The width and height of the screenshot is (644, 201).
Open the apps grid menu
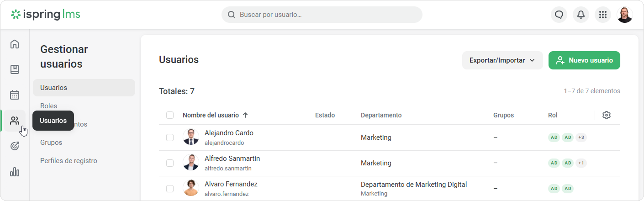[602, 15]
